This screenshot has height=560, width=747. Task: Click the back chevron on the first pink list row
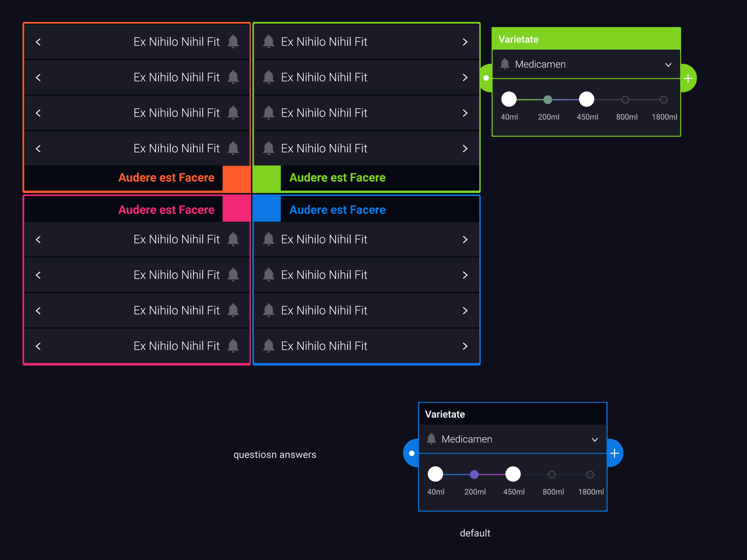38,239
